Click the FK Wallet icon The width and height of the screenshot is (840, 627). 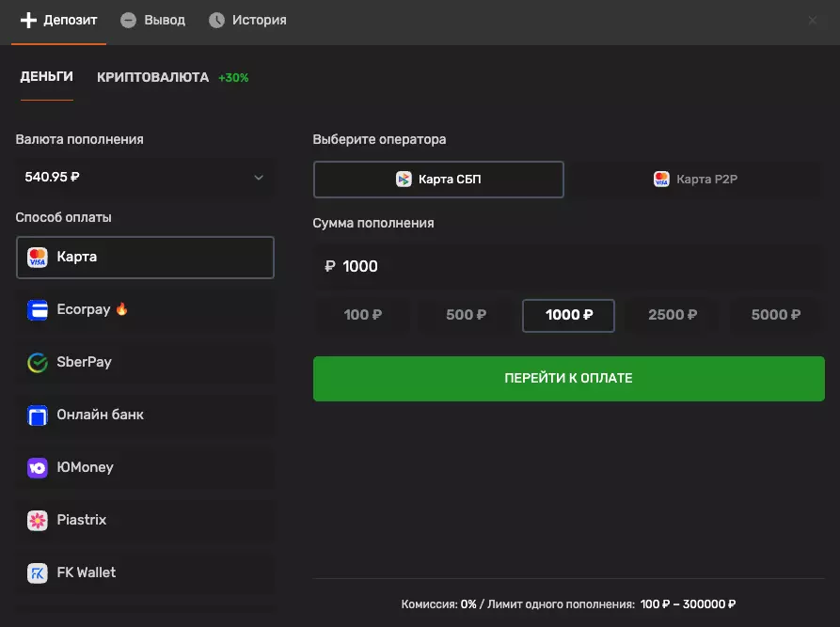coord(38,573)
